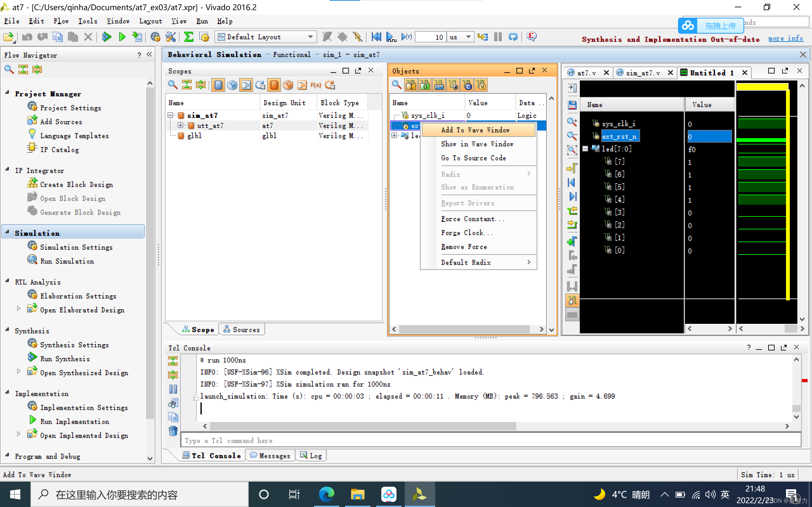This screenshot has height=507, width=812.
Task: Open the more info link
Action: pos(785,39)
